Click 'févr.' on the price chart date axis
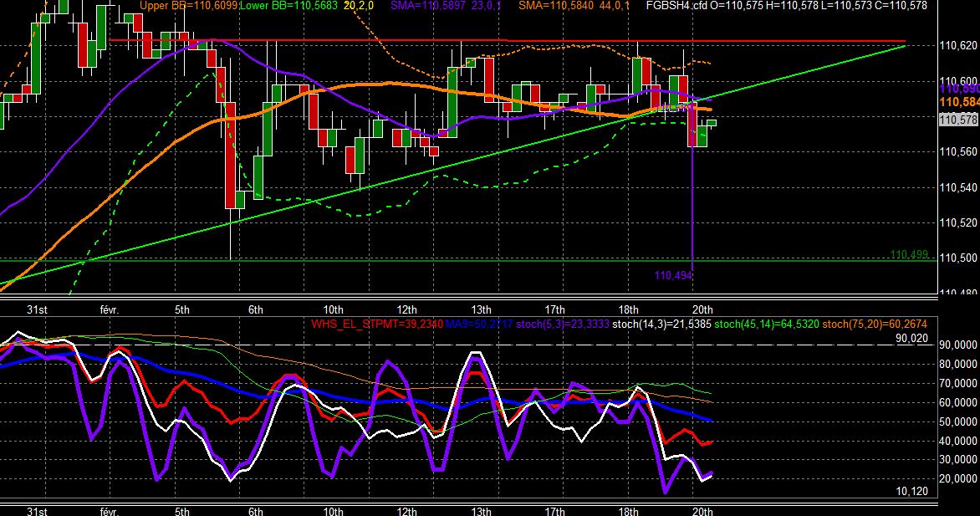 coord(109,309)
